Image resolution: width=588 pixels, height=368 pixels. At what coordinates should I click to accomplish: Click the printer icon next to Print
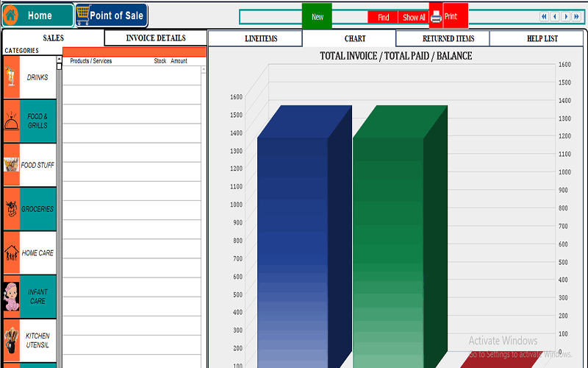pyautogui.click(x=436, y=17)
